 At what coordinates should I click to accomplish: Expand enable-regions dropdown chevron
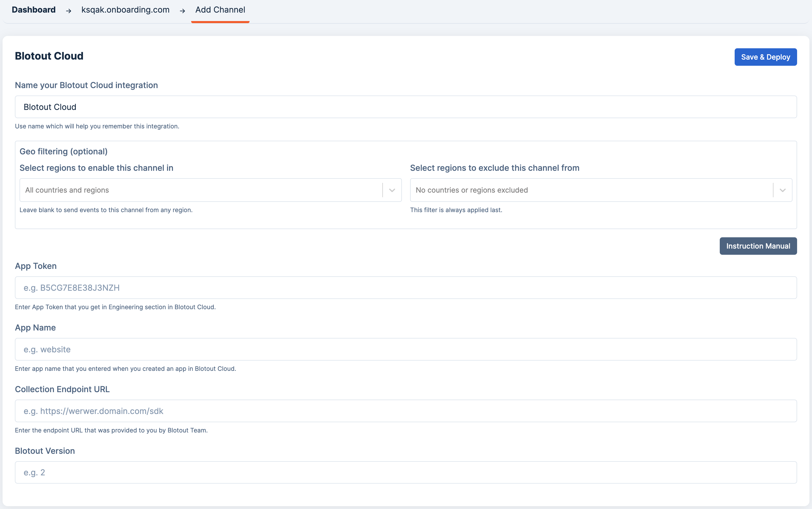coord(392,190)
